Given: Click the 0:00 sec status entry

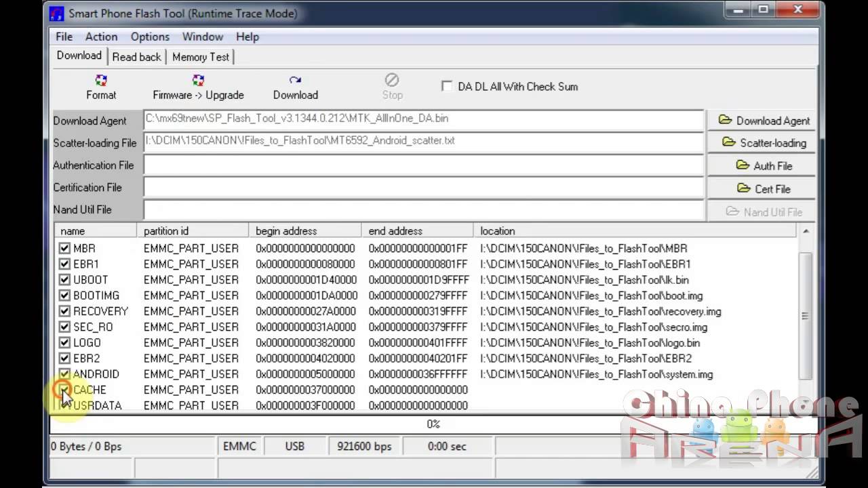Looking at the screenshot, I should (x=447, y=446).
